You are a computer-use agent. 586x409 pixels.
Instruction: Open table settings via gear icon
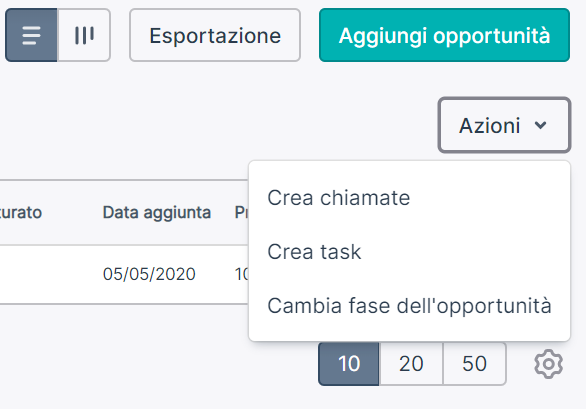click(x=548, y=364)
